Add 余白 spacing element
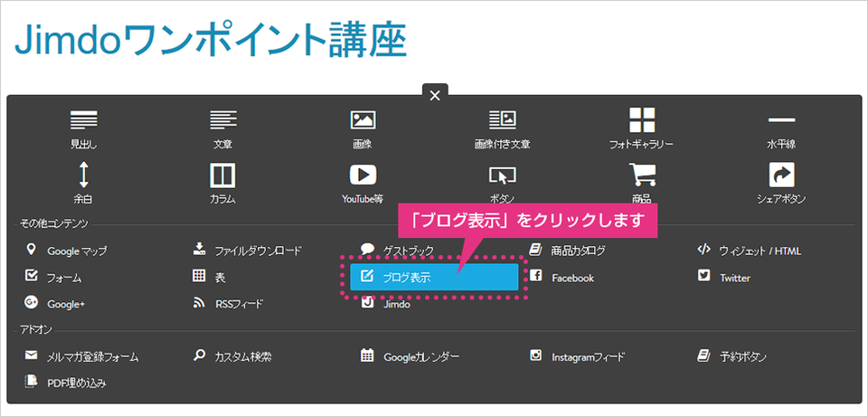This screenshot has height=417, width=868. tap(83, 183)
